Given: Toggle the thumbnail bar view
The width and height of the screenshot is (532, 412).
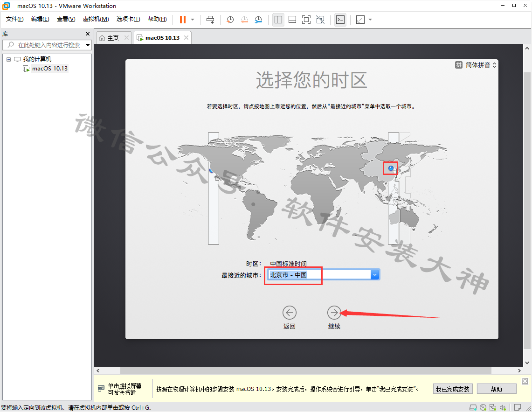Looking at the screenshot, I should click(292, 20).
